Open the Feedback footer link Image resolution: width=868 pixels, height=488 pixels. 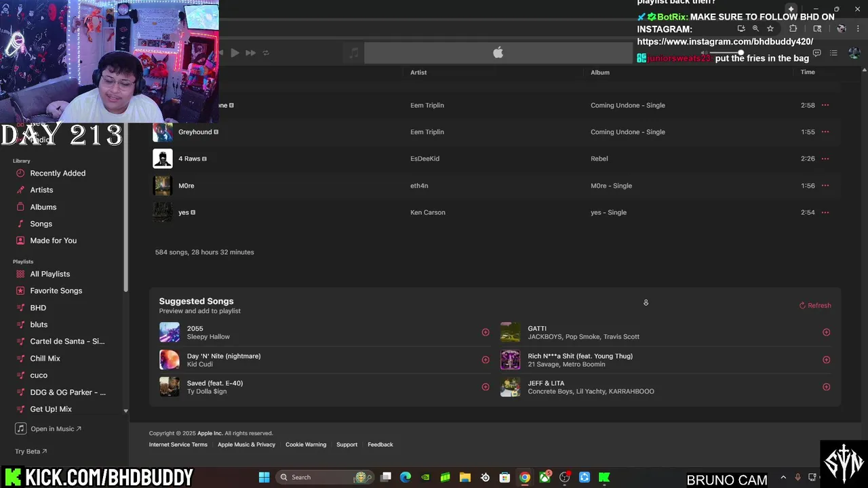pos(380,445)
